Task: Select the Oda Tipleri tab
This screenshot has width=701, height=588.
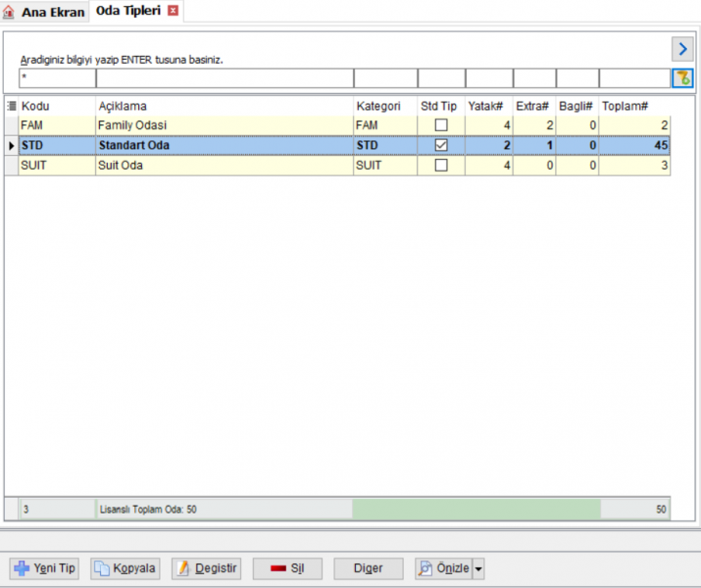Action: pyautogui.click(x=136, y=11)
